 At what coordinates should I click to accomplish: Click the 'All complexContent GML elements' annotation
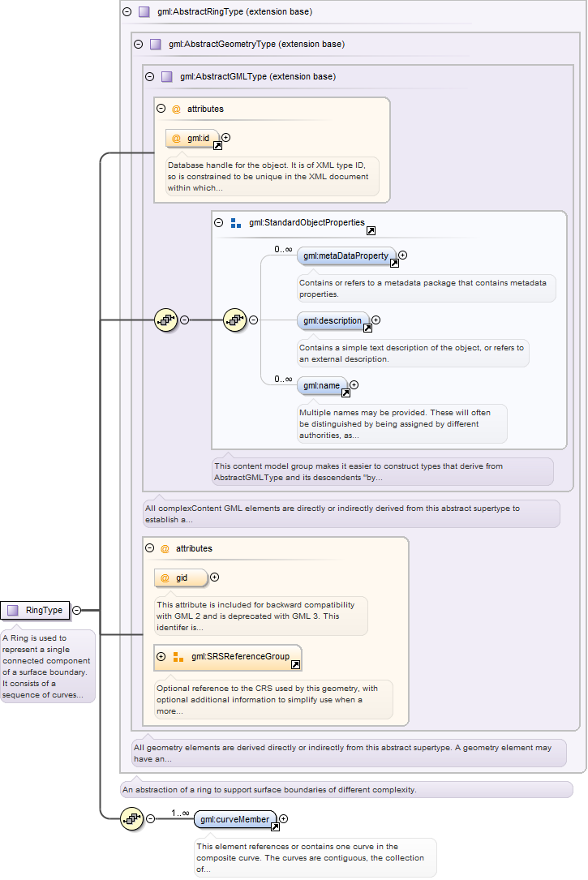pos(351,513)
